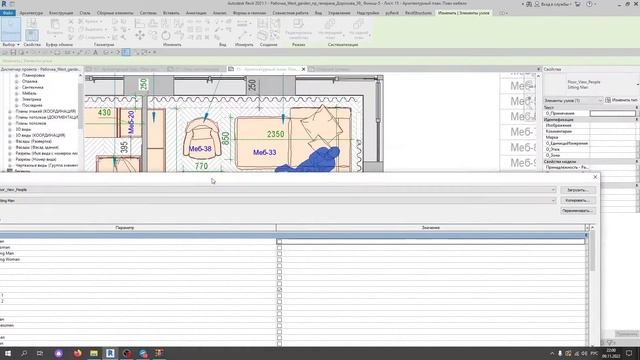Click the Значение column header
This screenshot has height=360, width=640.
pyautogui.click(x=431, y=227)
